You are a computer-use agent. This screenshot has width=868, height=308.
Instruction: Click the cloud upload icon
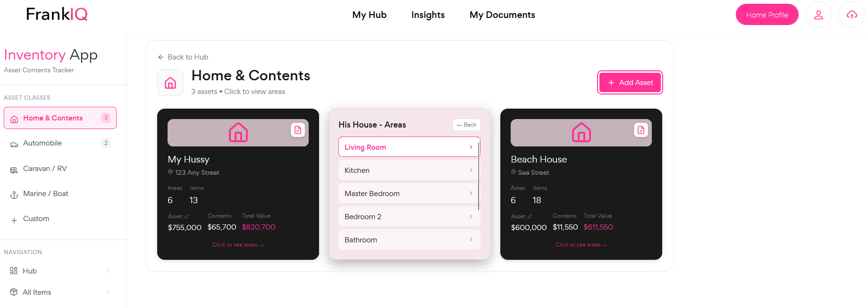coord(851,15)
